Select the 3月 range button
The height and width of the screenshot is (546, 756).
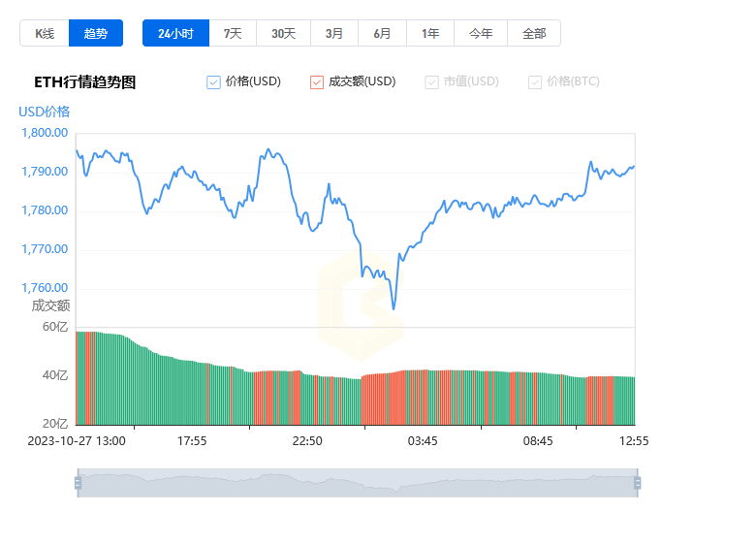pyautogui.click(x=334, y=33)
